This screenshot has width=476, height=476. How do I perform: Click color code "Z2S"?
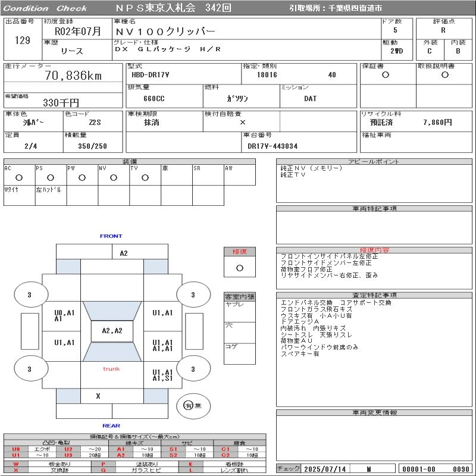point(95,123)
